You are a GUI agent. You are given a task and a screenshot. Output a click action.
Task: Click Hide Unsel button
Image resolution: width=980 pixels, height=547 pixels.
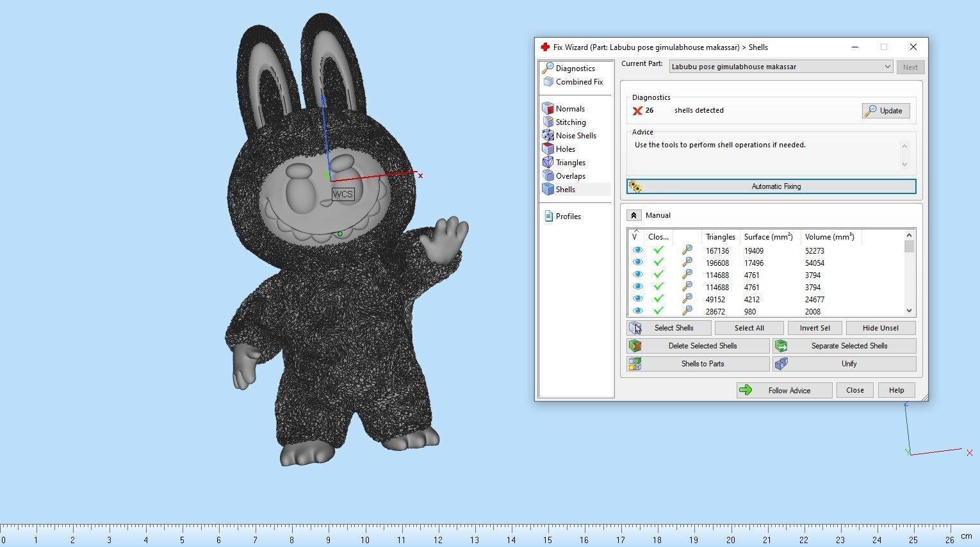click(880, 328)
